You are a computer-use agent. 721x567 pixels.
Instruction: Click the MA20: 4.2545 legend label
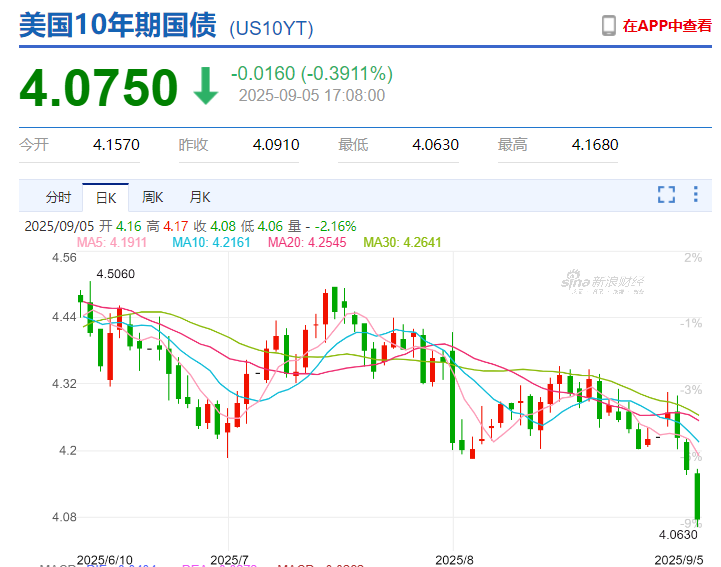(x=307, y=242)
